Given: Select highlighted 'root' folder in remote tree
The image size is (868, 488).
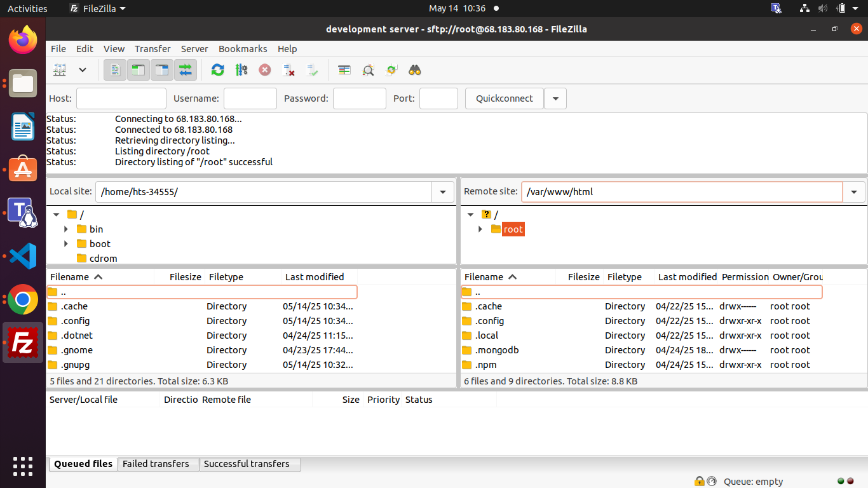Looking at the screenshot, I should (x=513, y=229).
